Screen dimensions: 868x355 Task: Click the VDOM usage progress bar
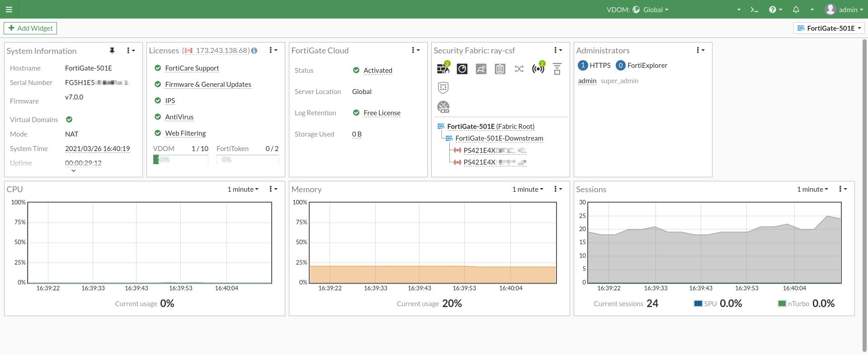click(x=181, y=159)
